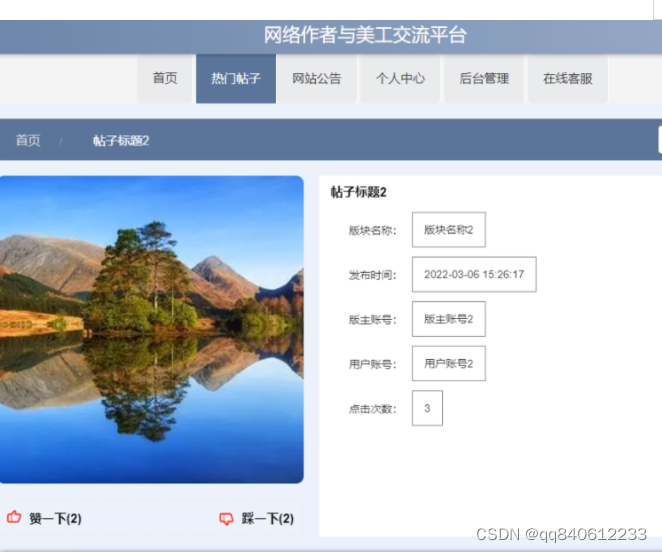Viewport: 662px width, 552px height.
Task: Click the 网络作者与美工交流平台 site title
Action: pyautogui.click(x=365, y=35)
